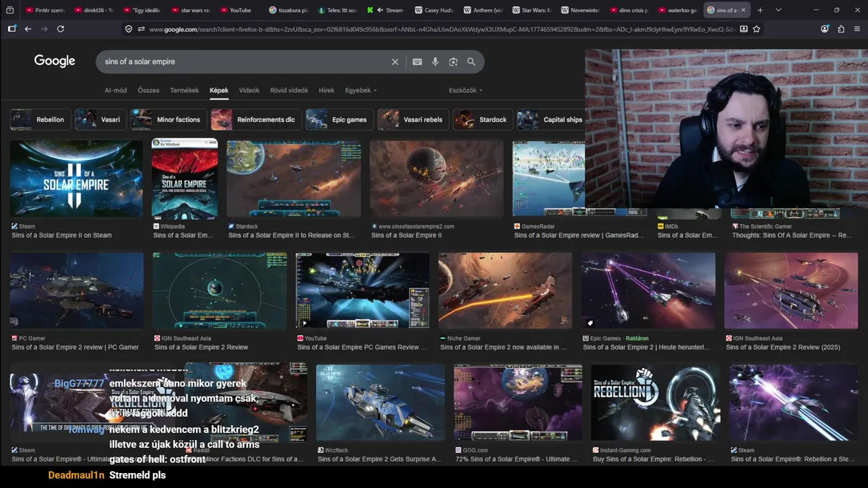Screen dimensions: 868x488
Task: Switch to the 'Telex' browser tab
Action: (x=338, y=10)
